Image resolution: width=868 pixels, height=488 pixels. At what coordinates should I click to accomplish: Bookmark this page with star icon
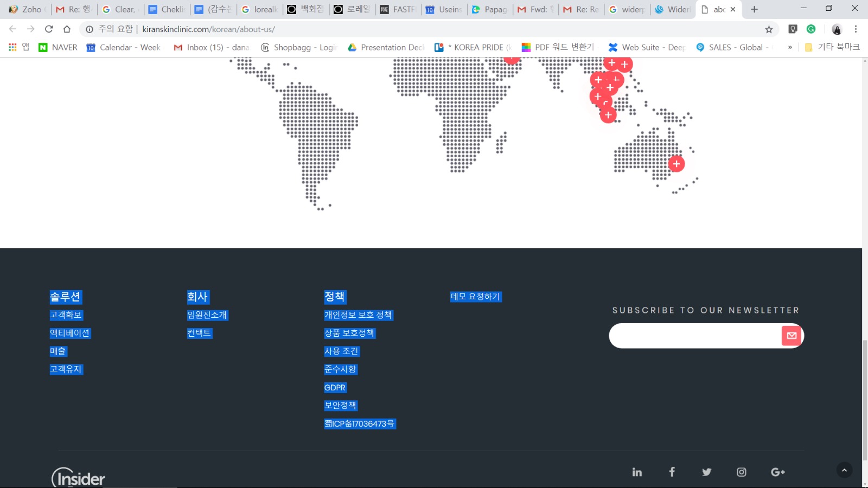[x=769, y=29]
